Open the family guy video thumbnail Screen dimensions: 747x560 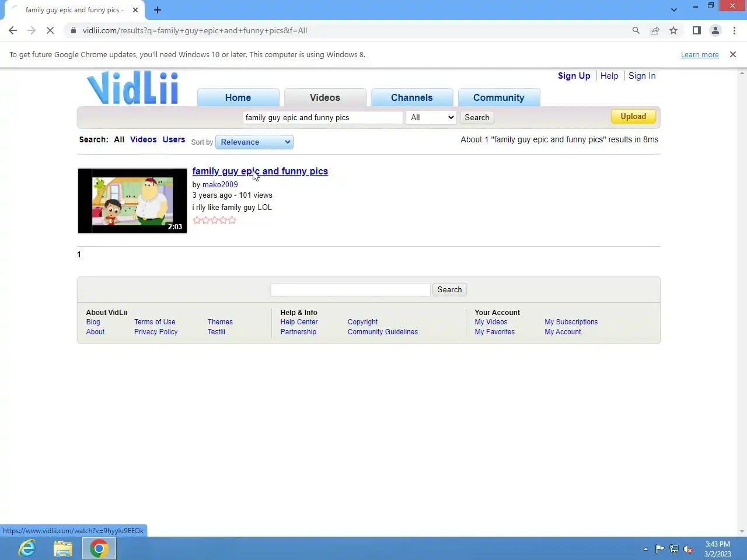tap(132, 201)
